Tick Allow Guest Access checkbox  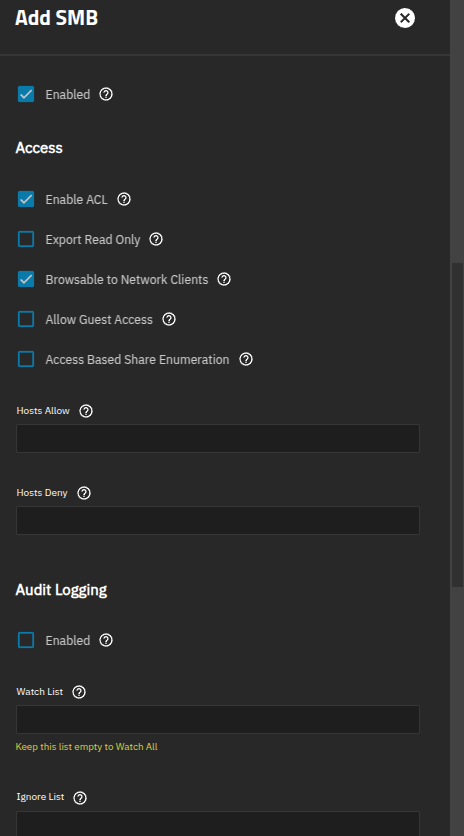pos(26,319)
